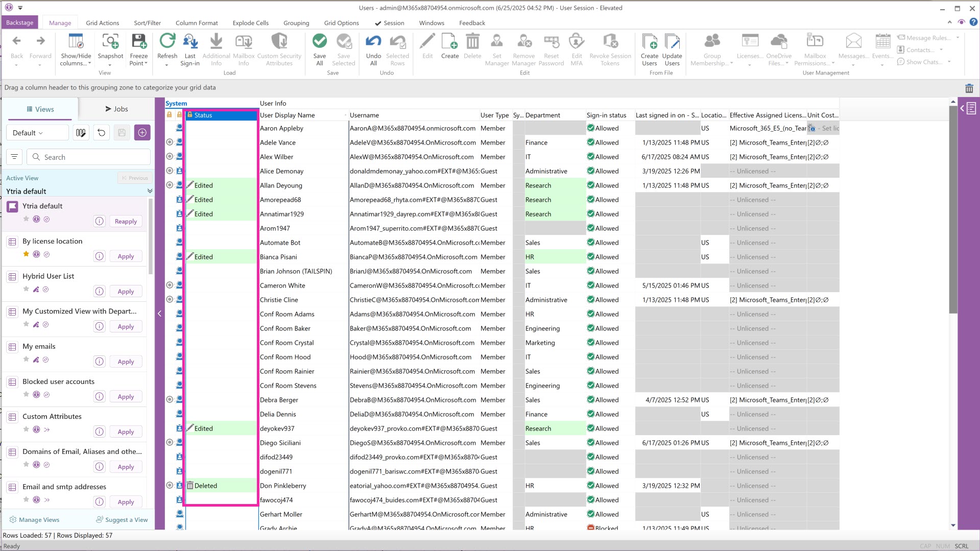
Task: Click the trash icon in grouping zone
Action: [969, 88]
